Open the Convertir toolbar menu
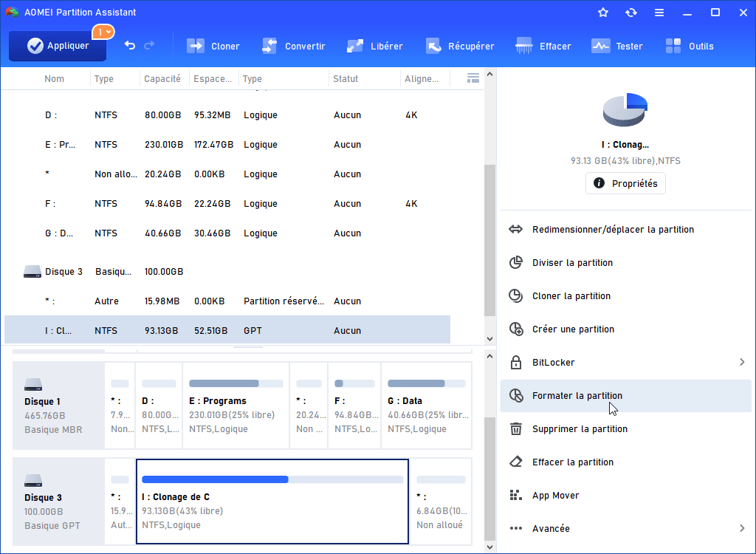Screen dimensions: 756x554 coord(293,46)
